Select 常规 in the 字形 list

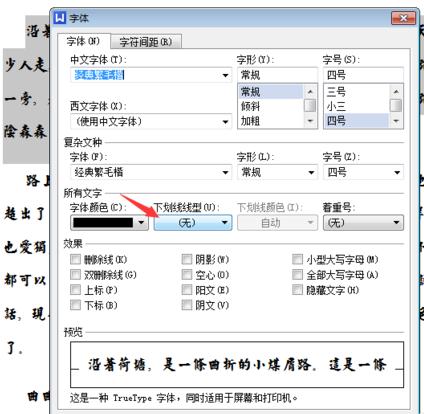click(x=270, y=91)
